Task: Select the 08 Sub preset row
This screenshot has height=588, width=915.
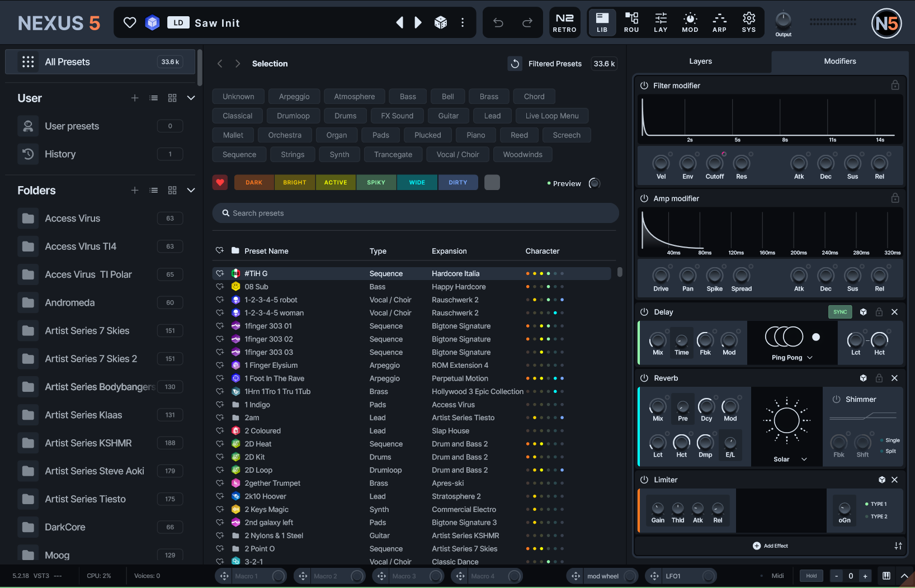Action: click(x=412, y=287)
